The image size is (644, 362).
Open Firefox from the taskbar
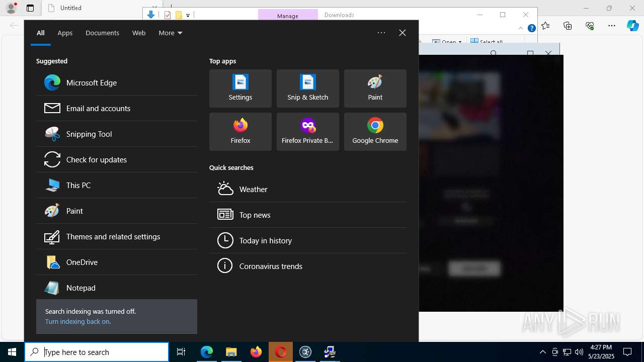[256, 352]
